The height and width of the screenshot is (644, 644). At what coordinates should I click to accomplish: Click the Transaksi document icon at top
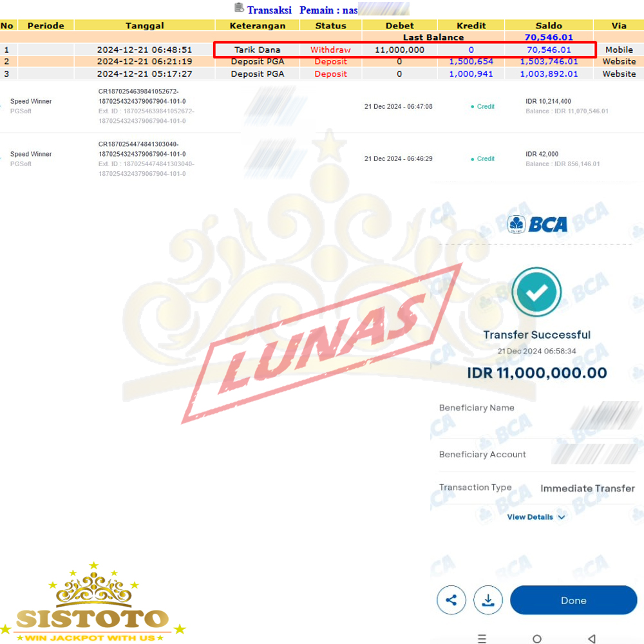(x=240, y=8)
